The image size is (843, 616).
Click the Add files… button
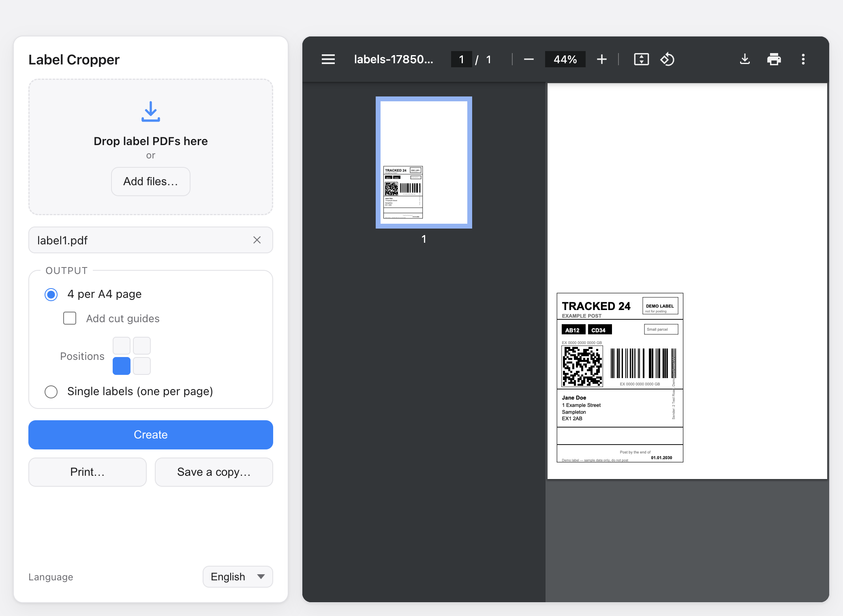(x=151, y=181)
